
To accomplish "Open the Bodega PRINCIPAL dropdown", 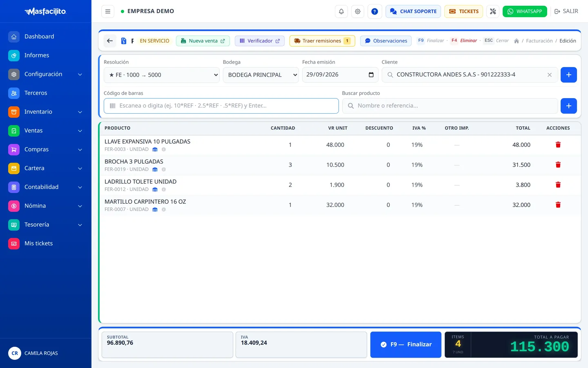I will pos(261,75).
